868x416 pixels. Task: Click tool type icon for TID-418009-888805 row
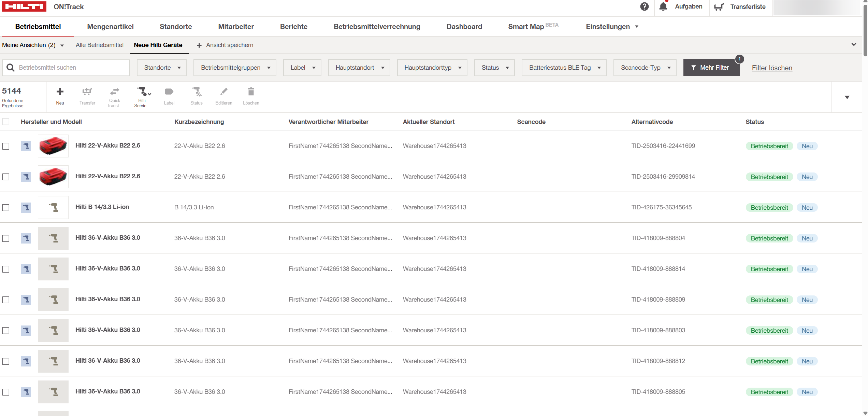pyautogui.click(x=26, y=392)
